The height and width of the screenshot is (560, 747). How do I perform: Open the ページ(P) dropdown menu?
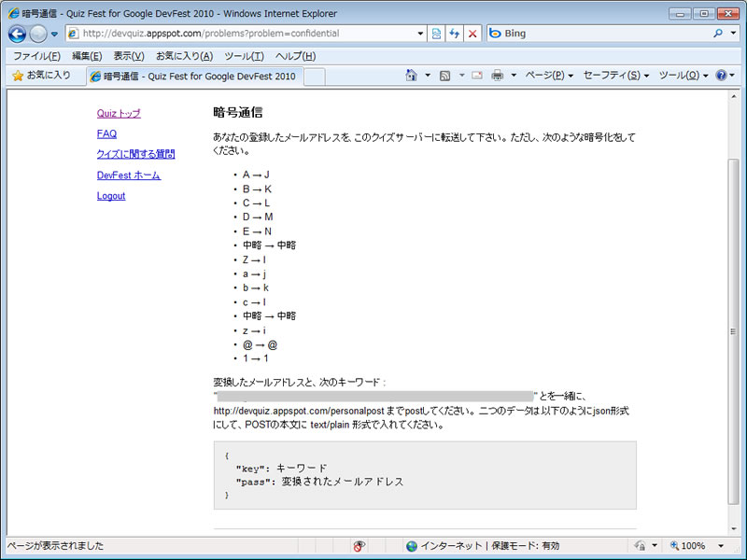pyautogui.click(x=548, y=76)
